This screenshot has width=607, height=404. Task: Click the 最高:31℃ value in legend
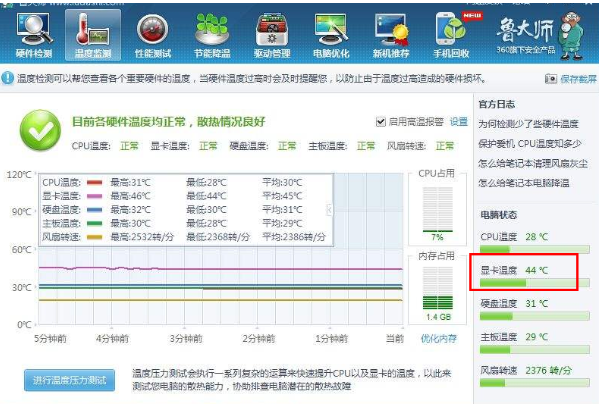(x=130, y=182)
